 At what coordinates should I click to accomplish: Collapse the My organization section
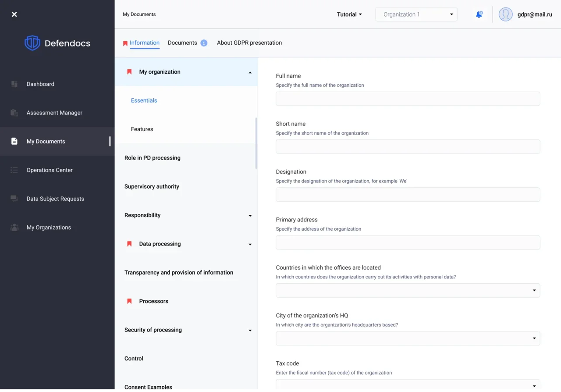pos(250,72)
